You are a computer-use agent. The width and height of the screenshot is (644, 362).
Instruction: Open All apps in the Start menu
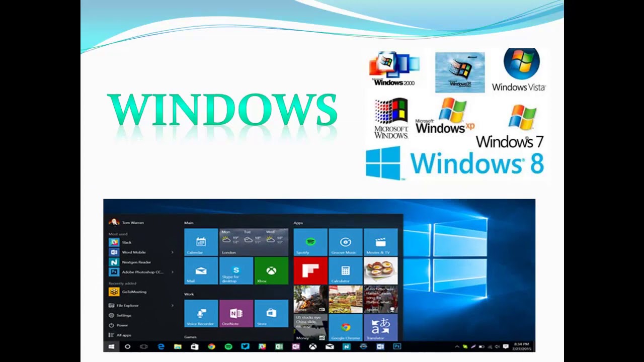pyautogui.click(x=120, y=335)
